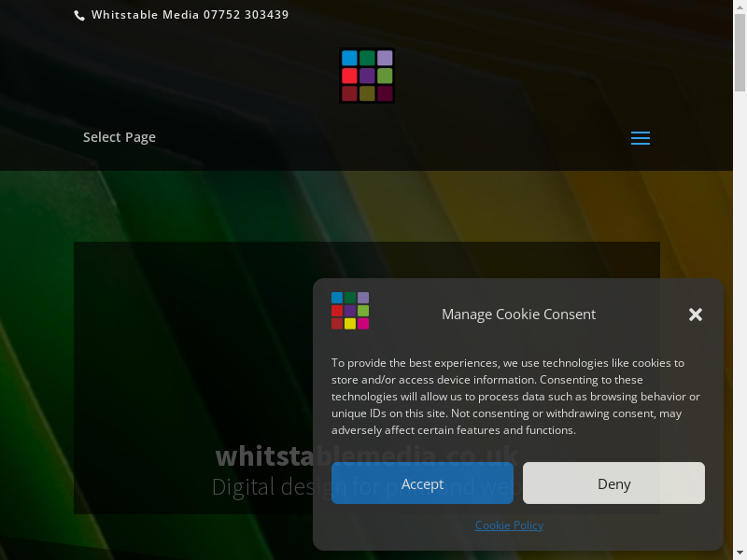Screen dimensions: 747x560
Task: Close the Manage Cookie Consent dialog
Action: point(695,315)
